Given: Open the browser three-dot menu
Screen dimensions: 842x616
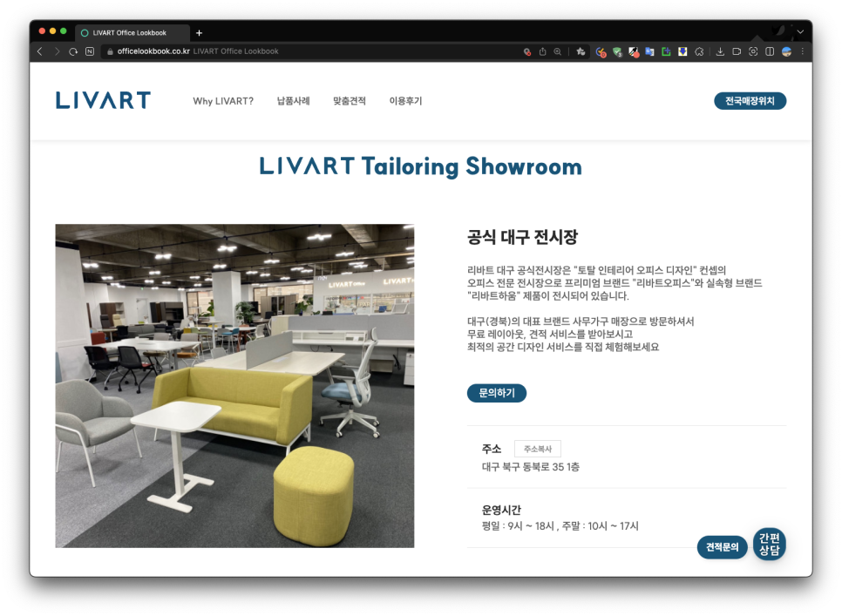Looking at the screenshot, I should (x=803, y=51).
